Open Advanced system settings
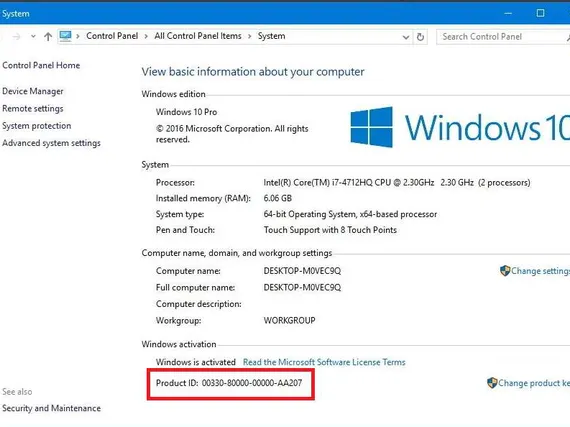570x427 pixels. point(51,143)
